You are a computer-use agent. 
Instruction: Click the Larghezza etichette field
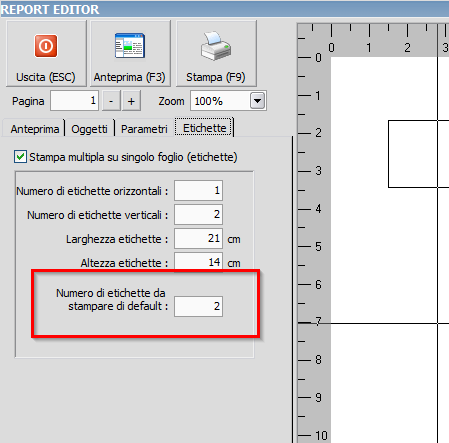click(x=198, y=238)
